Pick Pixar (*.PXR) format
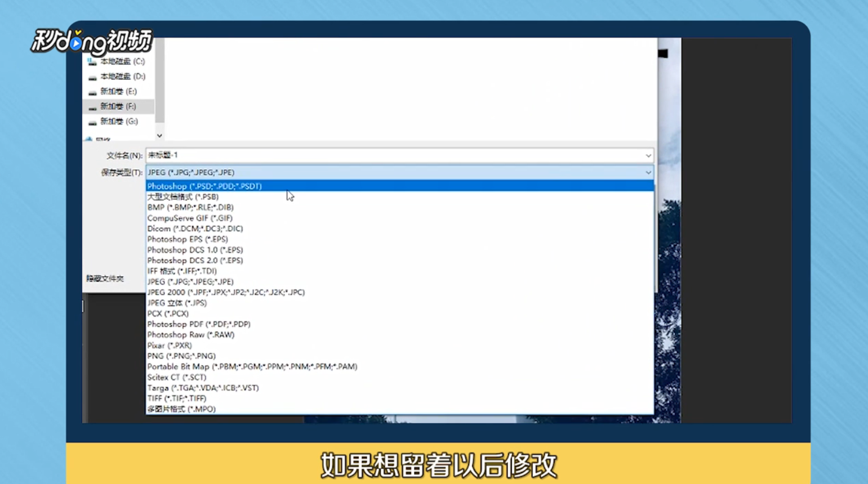Image resolution: width=868 pixels, height=484 pixels. point(399,346)
